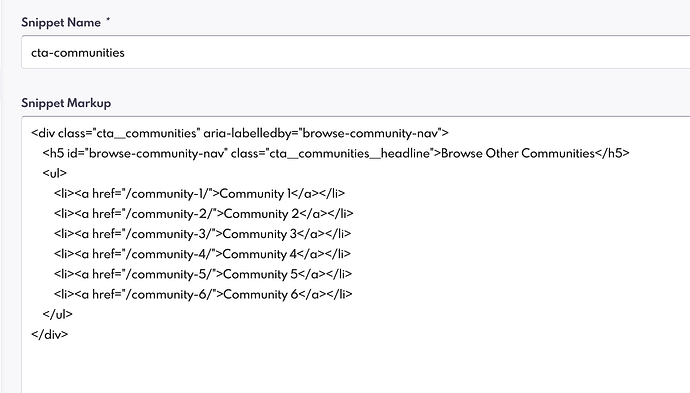Click the closing </ul> tag line

(57, 314)
